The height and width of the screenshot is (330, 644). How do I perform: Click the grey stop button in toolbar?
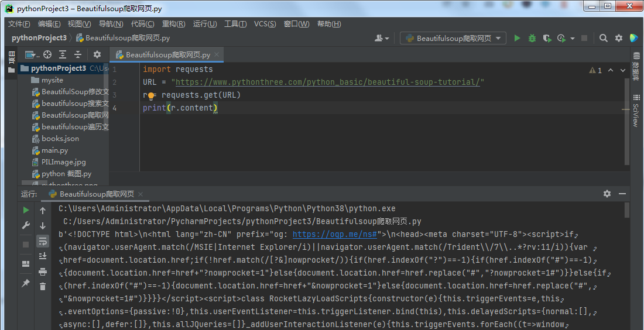coord(584,38)
